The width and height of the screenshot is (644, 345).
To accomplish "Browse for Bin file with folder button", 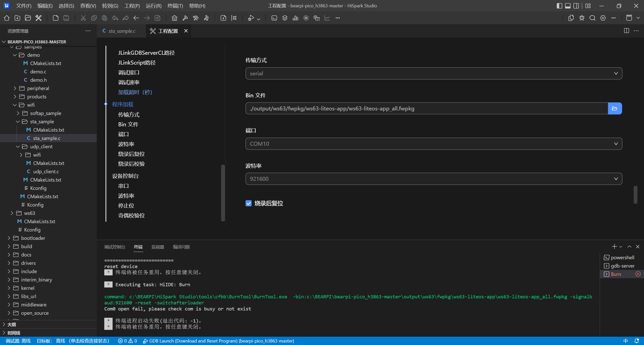I will click(615, 108).
